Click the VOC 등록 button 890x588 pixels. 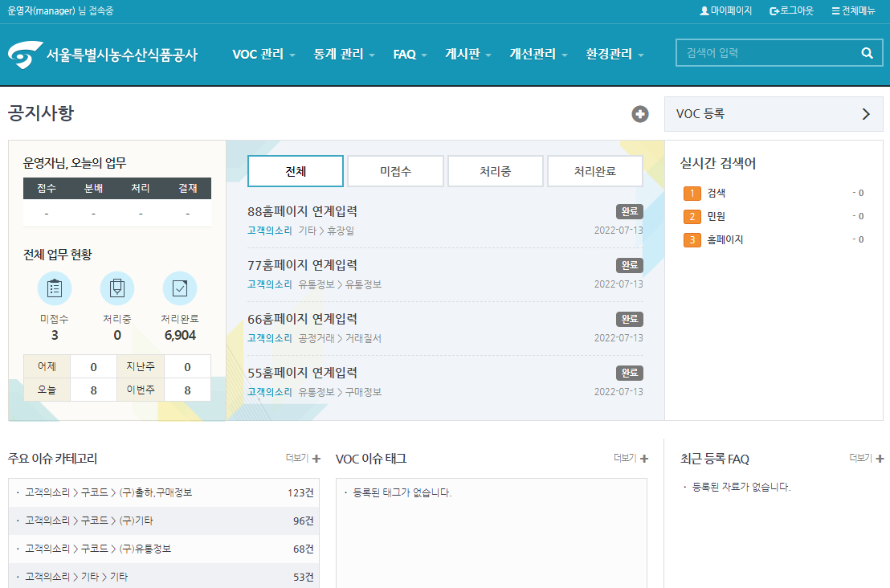(773, 114)
